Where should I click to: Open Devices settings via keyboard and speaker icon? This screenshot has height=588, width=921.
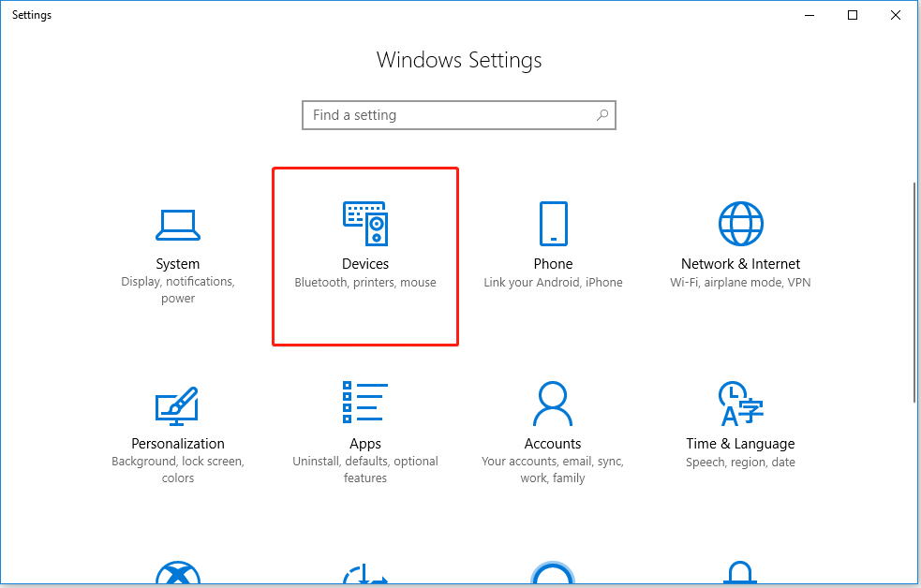[x=365, y=225]
